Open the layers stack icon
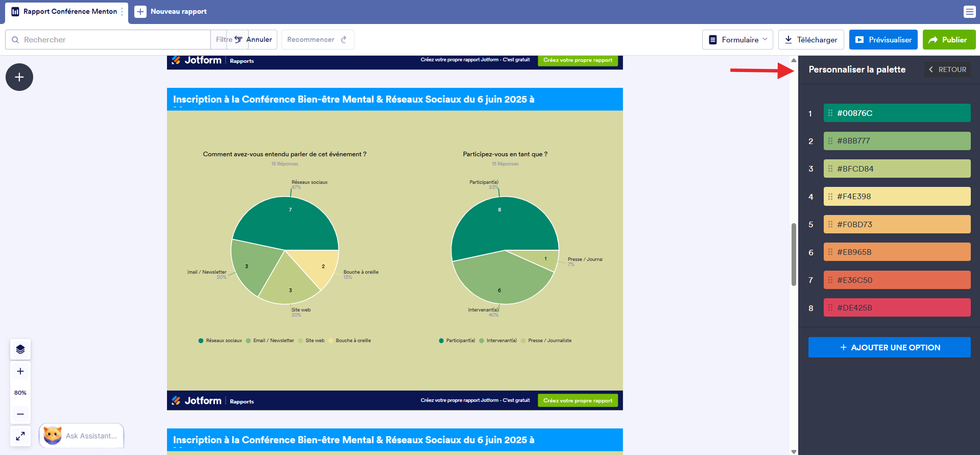Viewport: 980px width, 455px height. tap(20, 349)
